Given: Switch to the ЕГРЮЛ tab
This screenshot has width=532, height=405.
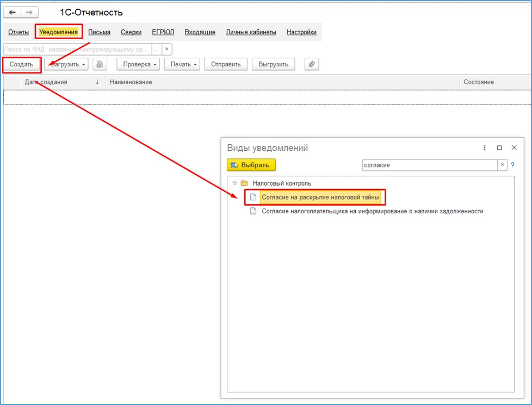Looking at the screenshot, I should [x=163, y=32].
